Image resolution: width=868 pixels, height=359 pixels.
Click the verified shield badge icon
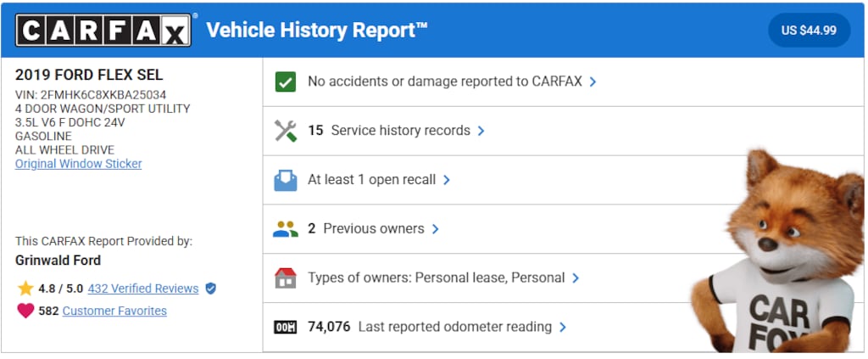pyautogui.click(x=210, y=289)
